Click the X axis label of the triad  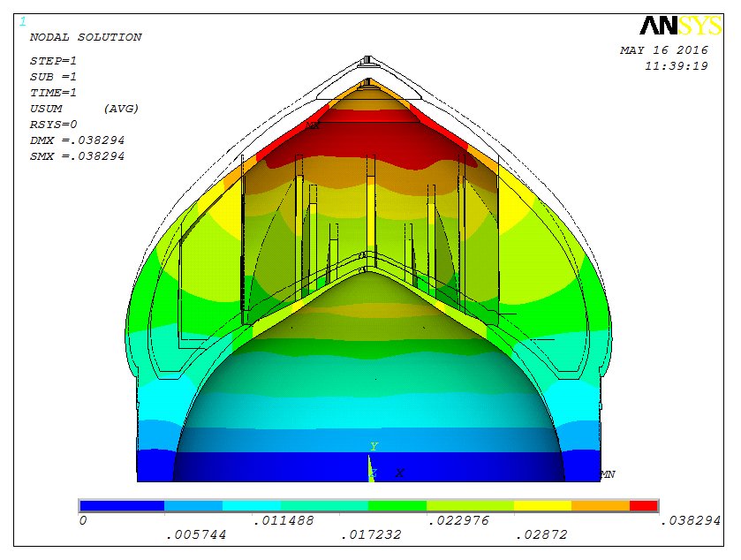pos(400,473)
